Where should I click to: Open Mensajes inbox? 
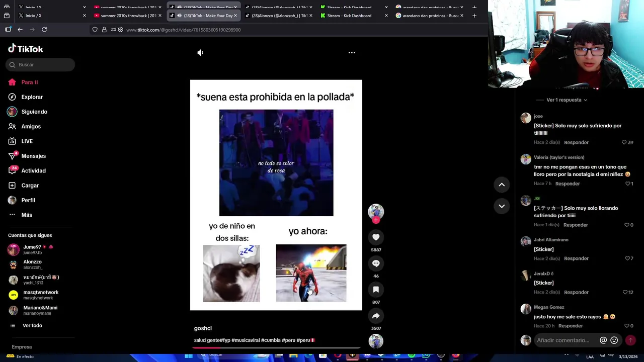(x=33, y=156)
